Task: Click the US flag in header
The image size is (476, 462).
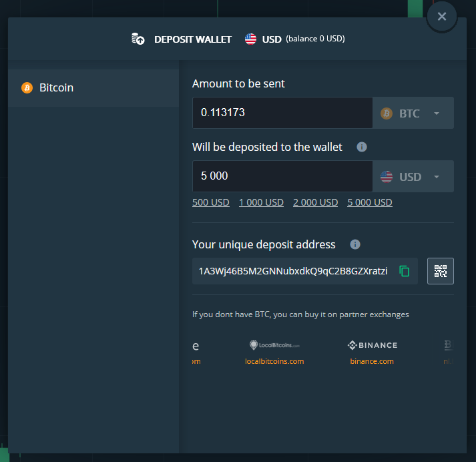Action: click(250, 39)
